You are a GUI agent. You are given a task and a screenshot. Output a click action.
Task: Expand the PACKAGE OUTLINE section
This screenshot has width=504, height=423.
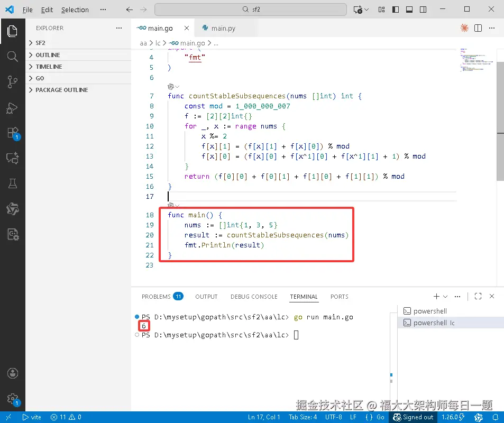coord(78,90)
